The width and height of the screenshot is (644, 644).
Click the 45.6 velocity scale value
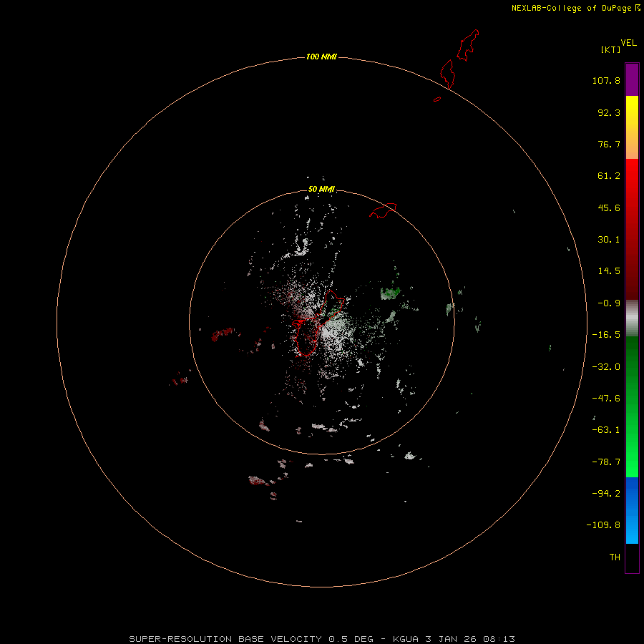(609, 208)
